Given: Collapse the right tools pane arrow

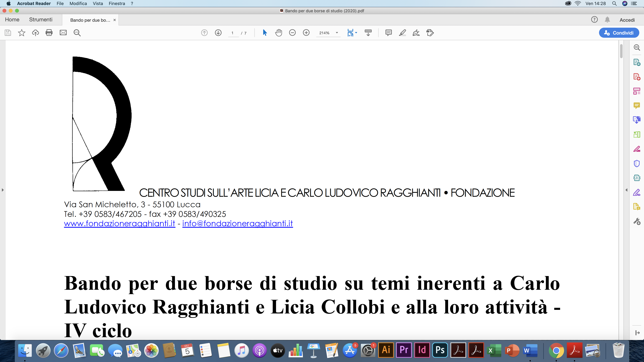Looking at the screenshot, I should pyautogui.click(x=627, y=190).
